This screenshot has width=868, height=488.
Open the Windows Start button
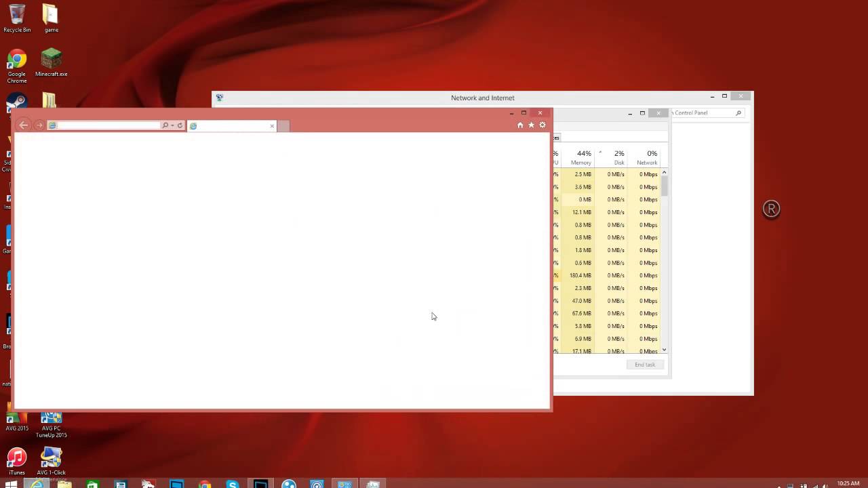pos(11,484)
